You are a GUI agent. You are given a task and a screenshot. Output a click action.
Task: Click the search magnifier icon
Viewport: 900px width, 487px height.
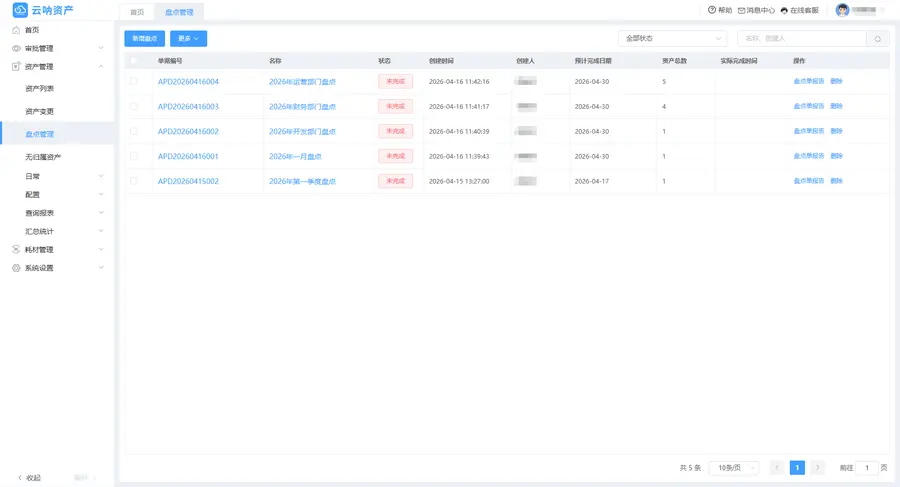(x=877, y=38)
